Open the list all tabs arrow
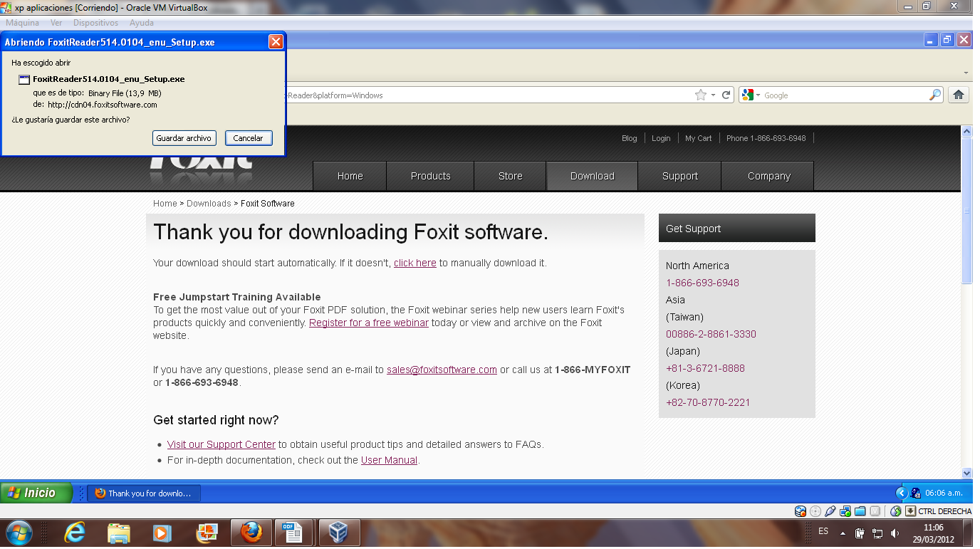This screenshot has width=980, height=549. pyautogui.click(x=966, y=73)
